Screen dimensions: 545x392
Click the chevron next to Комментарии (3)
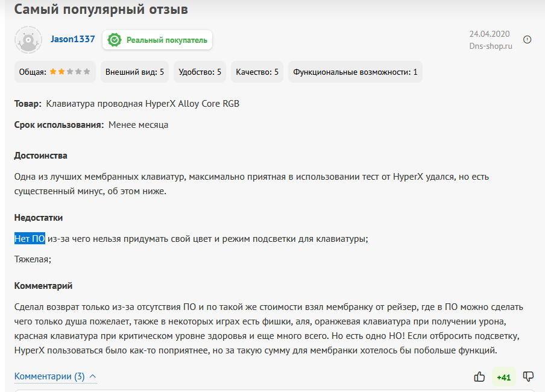point(93,377)
